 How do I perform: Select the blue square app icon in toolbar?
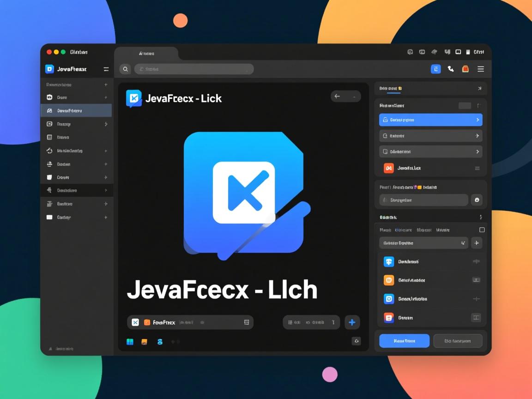point(435,69)
